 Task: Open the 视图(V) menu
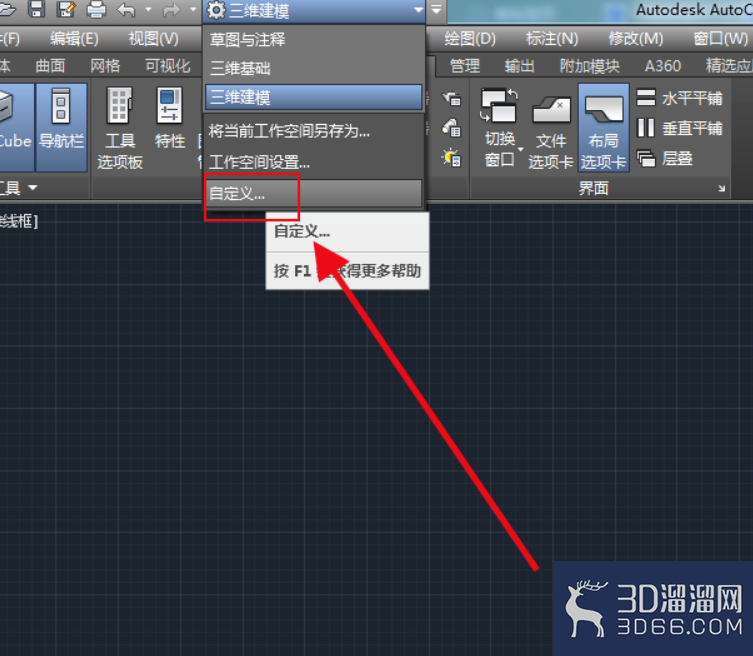point(153,38)
